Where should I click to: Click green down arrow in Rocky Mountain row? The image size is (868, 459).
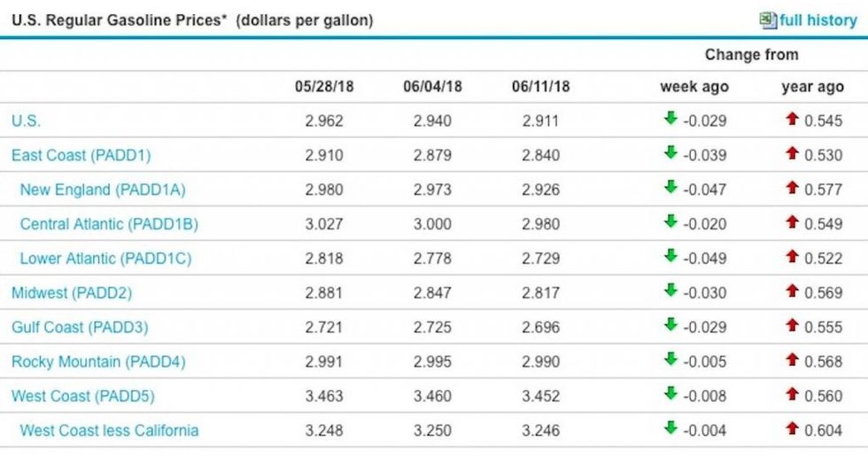(x=670, y=360)
